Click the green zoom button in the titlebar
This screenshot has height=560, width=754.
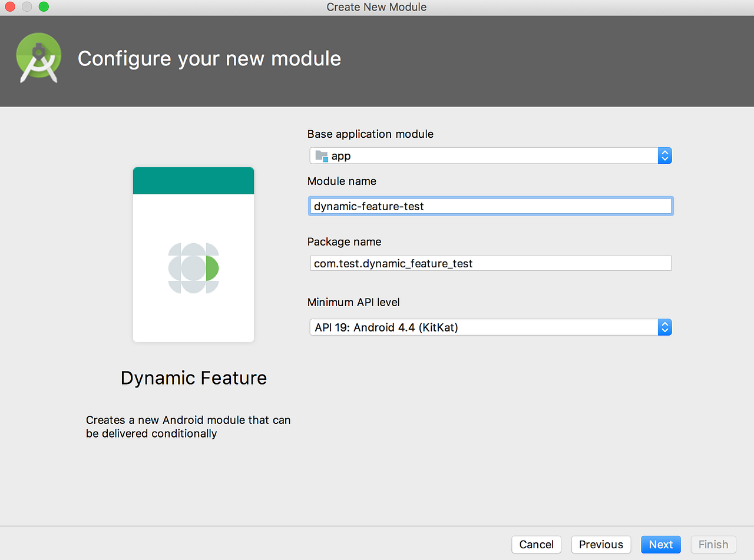(x=43, y=7)
